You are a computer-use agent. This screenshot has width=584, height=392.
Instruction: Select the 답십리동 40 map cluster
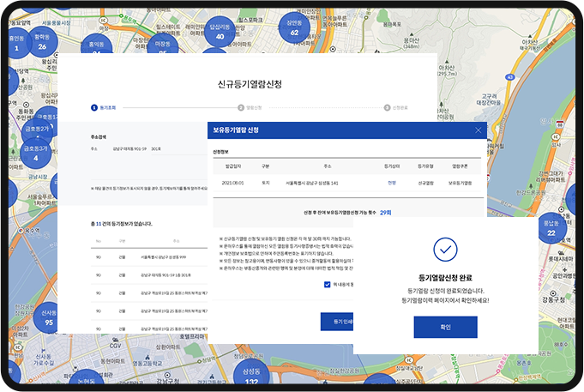coord(220,33)
